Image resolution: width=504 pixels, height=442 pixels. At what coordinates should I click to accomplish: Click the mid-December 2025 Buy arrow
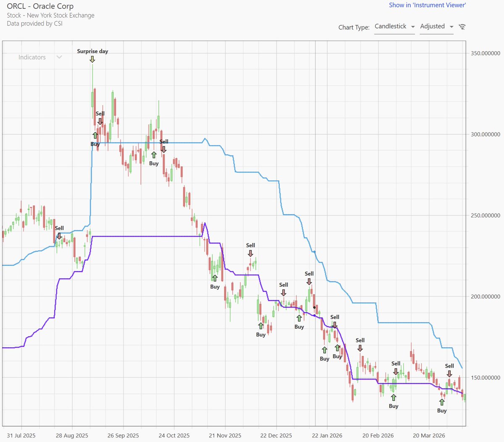pyautogui.click(x=261, y=326)
